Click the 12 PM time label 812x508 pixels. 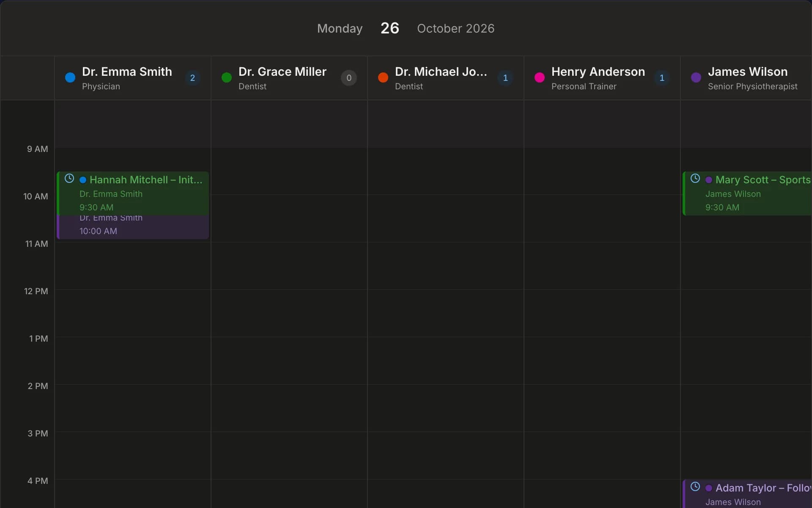coord(36,291)
